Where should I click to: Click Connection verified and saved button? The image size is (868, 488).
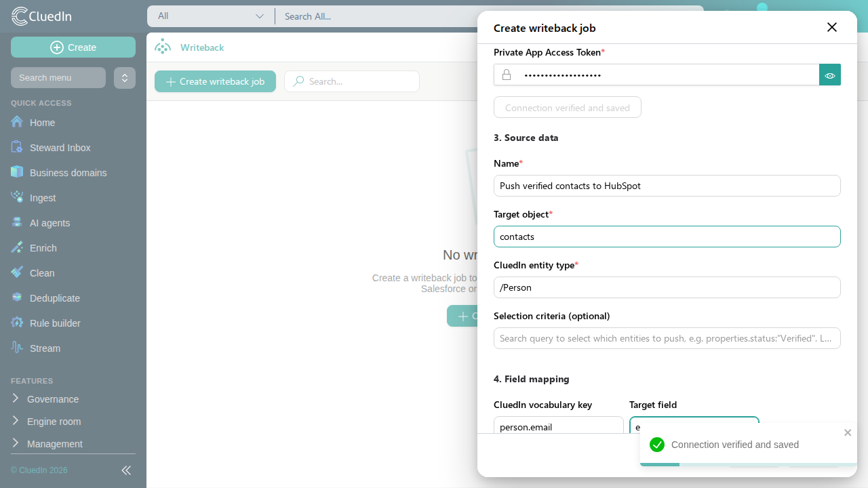pyautogui.click(x=568, y=107)
